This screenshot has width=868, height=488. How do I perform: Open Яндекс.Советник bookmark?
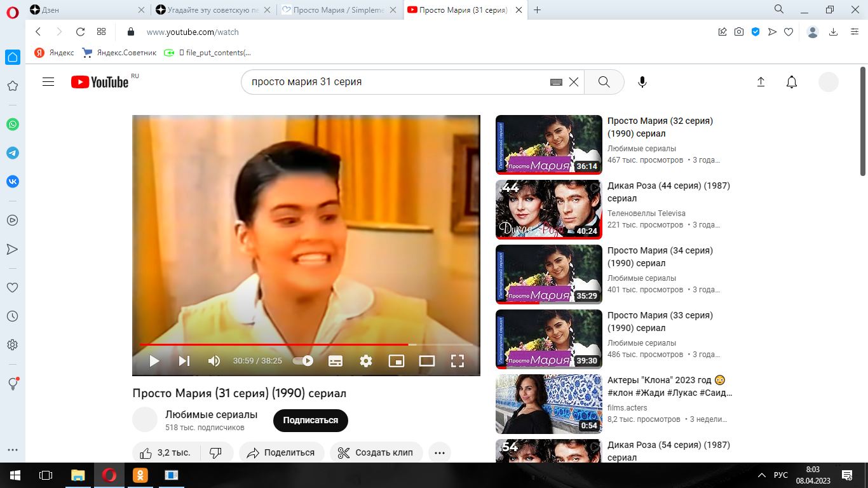(x=119, y=53)
